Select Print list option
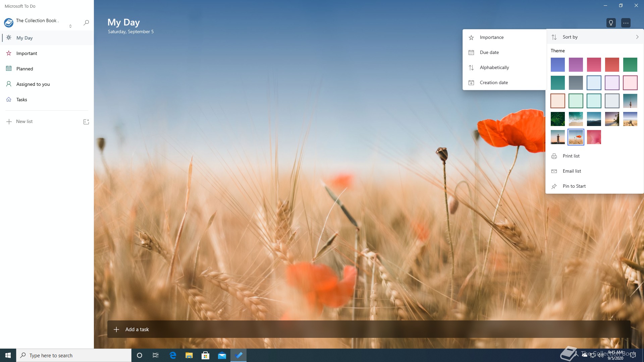 [x=594, y=156]
